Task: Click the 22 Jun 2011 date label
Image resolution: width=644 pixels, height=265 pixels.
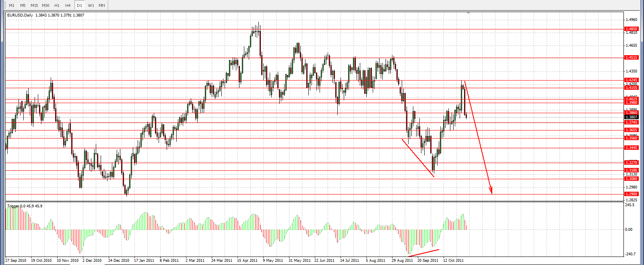Action: 324,261
